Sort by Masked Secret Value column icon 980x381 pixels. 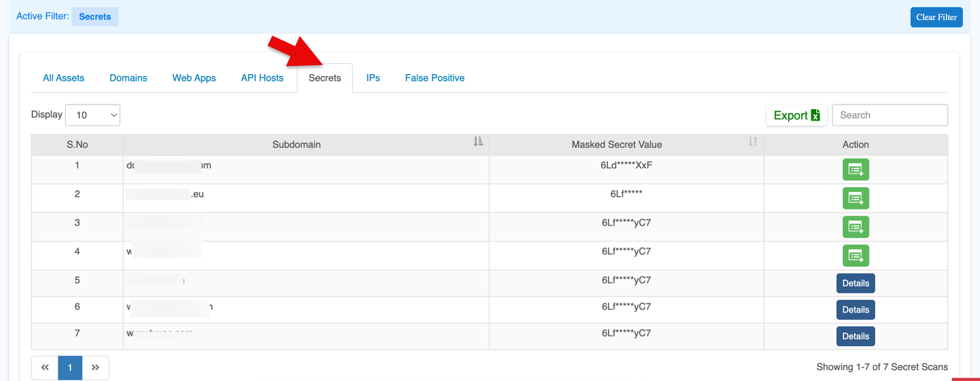(x=752, y=142)
